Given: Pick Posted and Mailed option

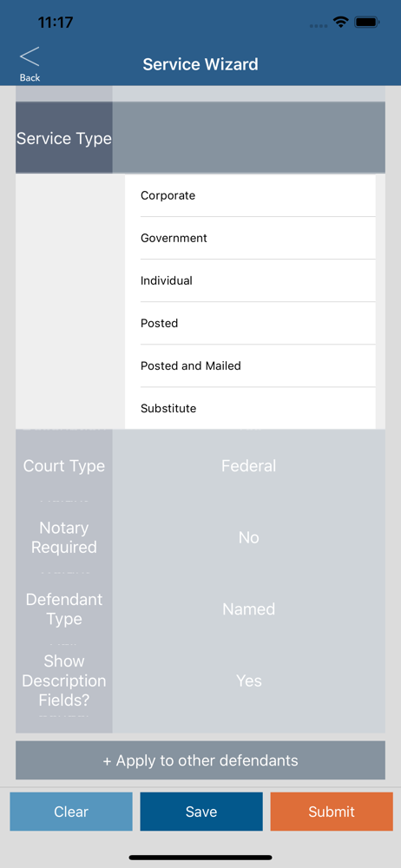Looking at the screenshot, I should (250, 366).
